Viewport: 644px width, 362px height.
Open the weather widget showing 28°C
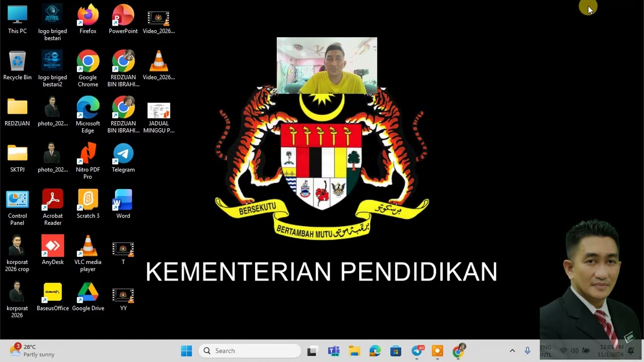coord(33,350)
